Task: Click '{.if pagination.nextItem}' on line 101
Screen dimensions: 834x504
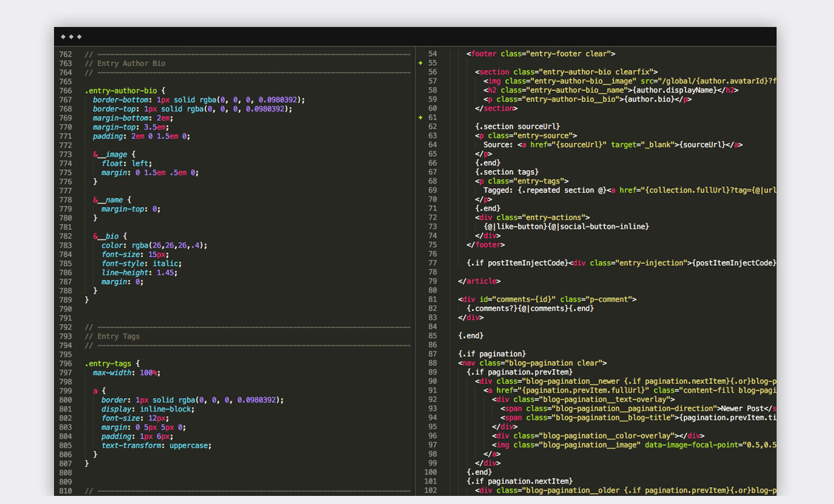Action: [x=519, y=482]
